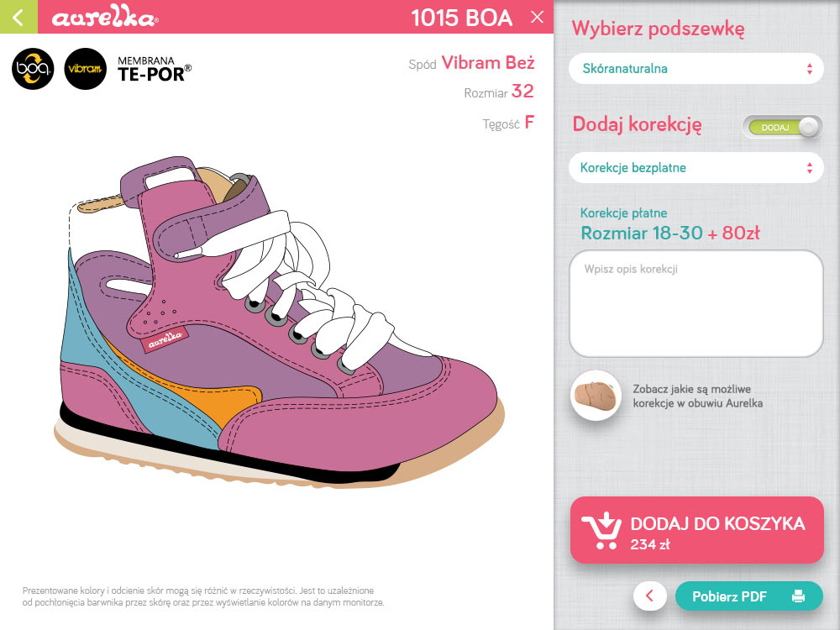Open the Skóranaturalna lining dropdown
This screenshot has height=630, width=840.
(x=696, y=69)
